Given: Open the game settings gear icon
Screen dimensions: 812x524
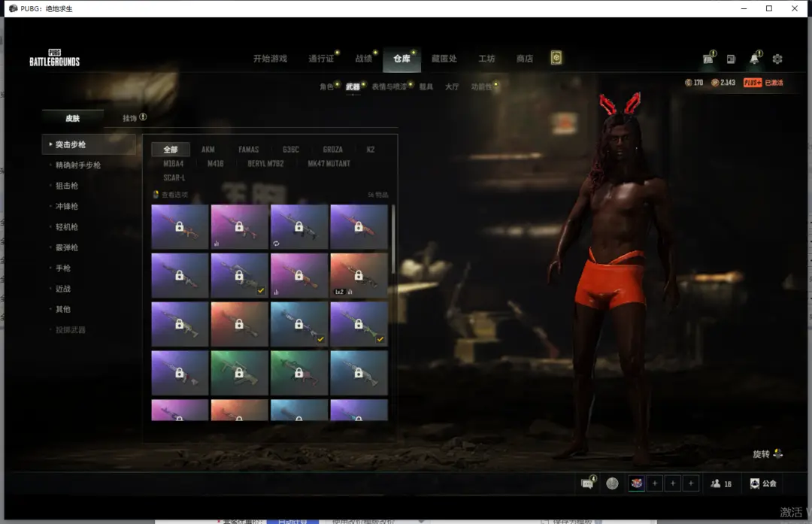Looking at the screenshot, I should coord(777,59).
